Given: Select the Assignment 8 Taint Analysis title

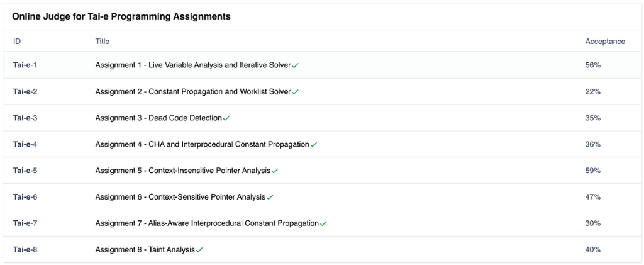Looking at the screenshot, I should [x=145, y=249].
